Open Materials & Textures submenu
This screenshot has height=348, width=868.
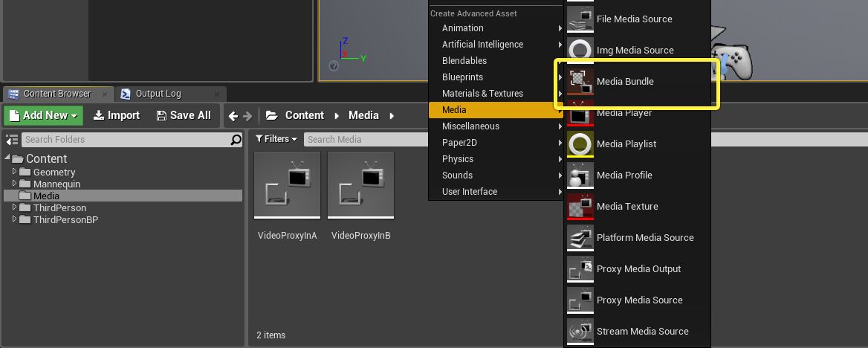pos(496,94)
